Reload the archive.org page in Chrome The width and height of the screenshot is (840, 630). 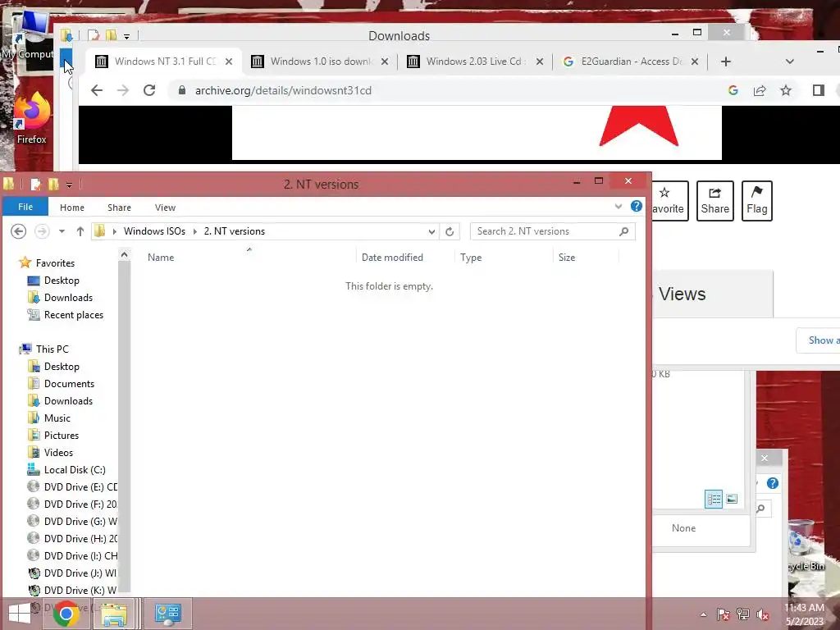click(x=149, y=90)
